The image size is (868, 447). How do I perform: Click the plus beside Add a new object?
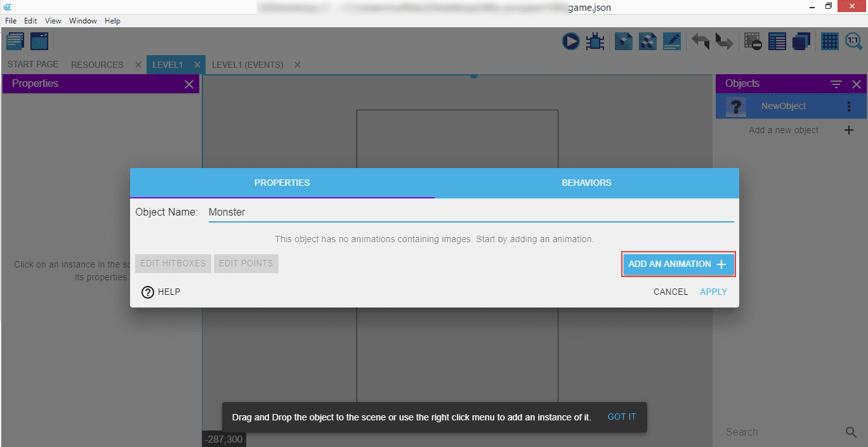point(849,130)
